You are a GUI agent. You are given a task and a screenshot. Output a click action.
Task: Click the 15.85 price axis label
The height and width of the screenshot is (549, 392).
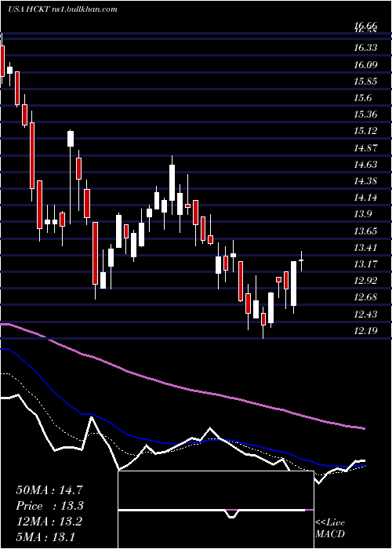click(x=365, y=81)
